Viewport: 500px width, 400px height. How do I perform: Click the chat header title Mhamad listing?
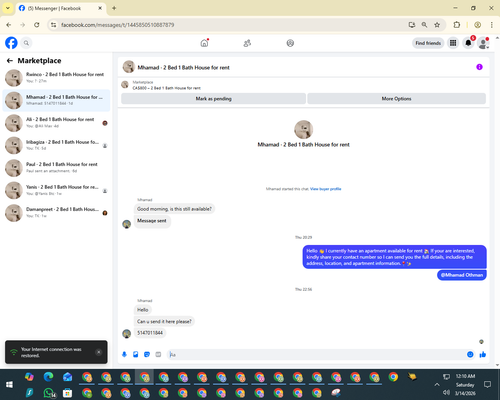(183, 67)
